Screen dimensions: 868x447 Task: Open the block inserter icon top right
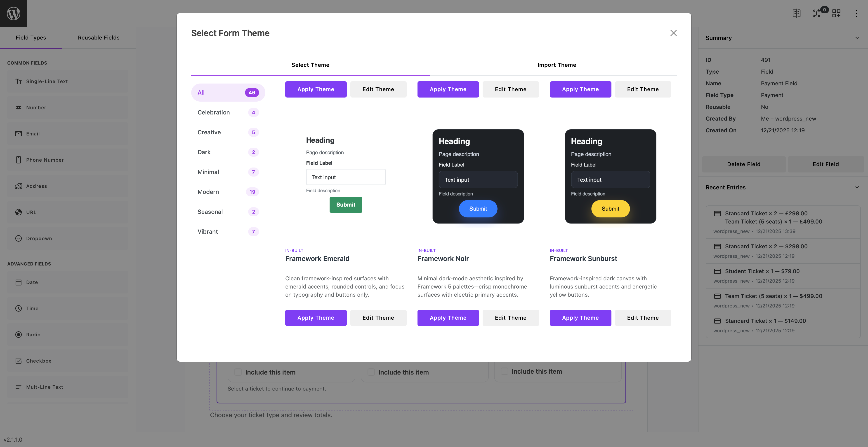pos(836,13)
